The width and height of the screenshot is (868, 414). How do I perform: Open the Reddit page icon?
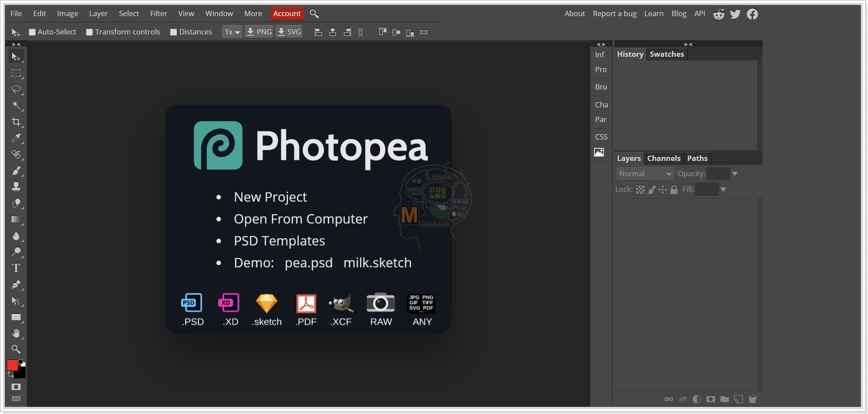pyautogui.click(x=719, y=14)
